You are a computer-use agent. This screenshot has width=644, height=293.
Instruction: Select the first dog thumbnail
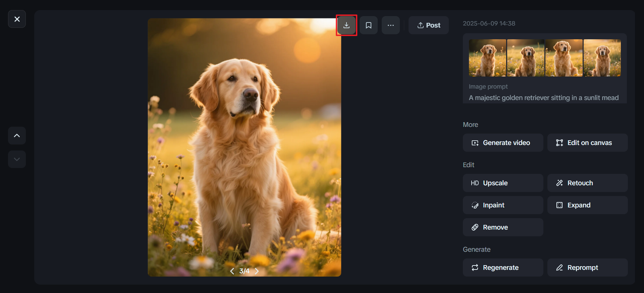pos(487,58)
